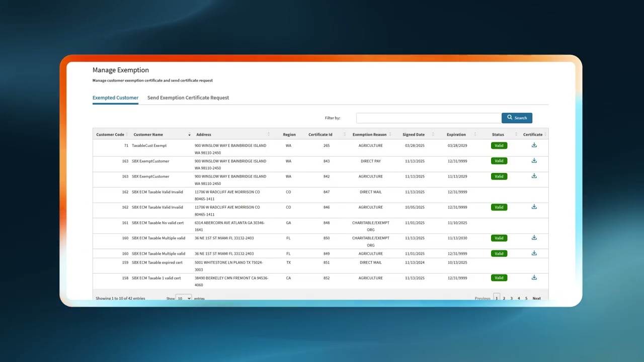Open page 5 of results
The height and width of the screenshot is (362, 644).
tap(527, 298)
